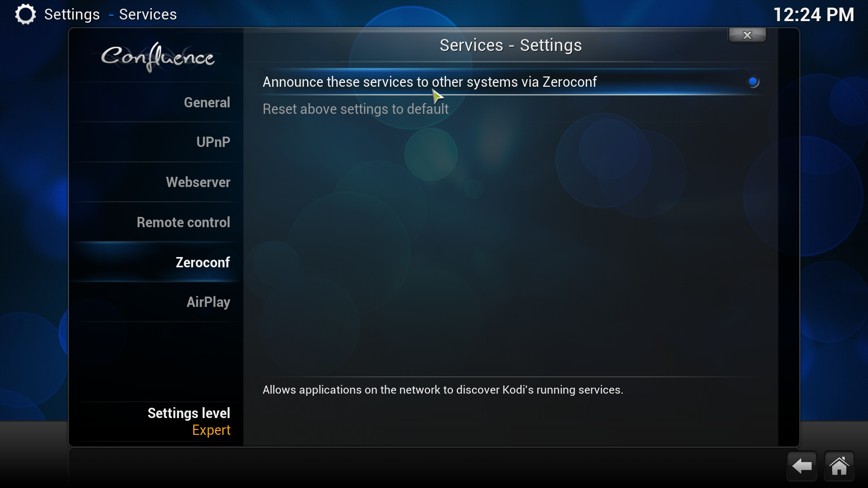Close the Services settings dialog
The width and height of the screenshot is (868, 488).
(x=747, y=35)
